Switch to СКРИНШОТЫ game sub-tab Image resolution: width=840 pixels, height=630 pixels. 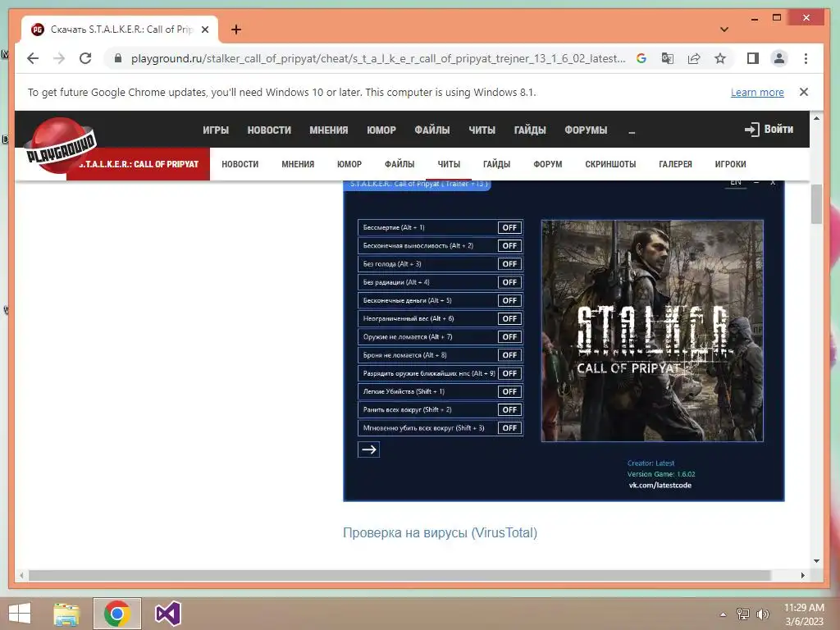610,164
